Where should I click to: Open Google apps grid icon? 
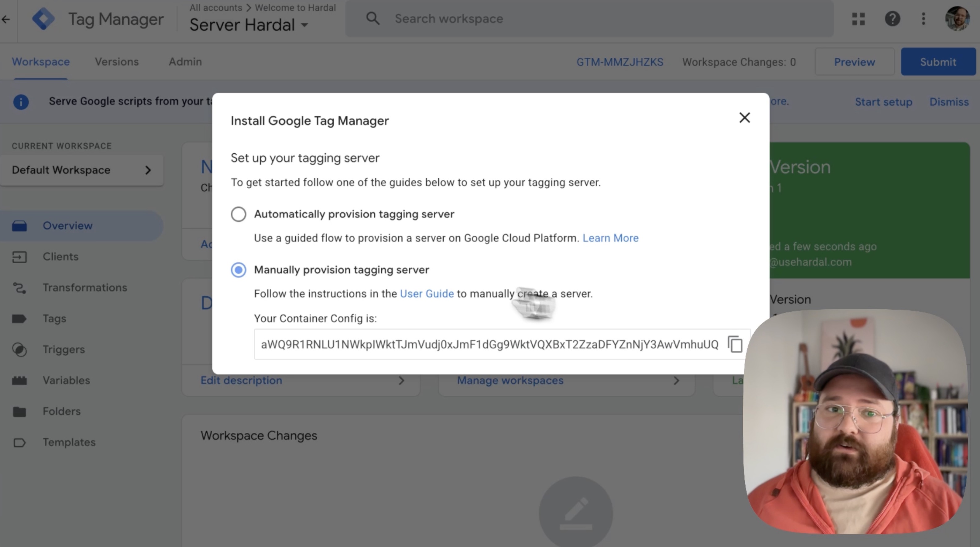point(858,19)
